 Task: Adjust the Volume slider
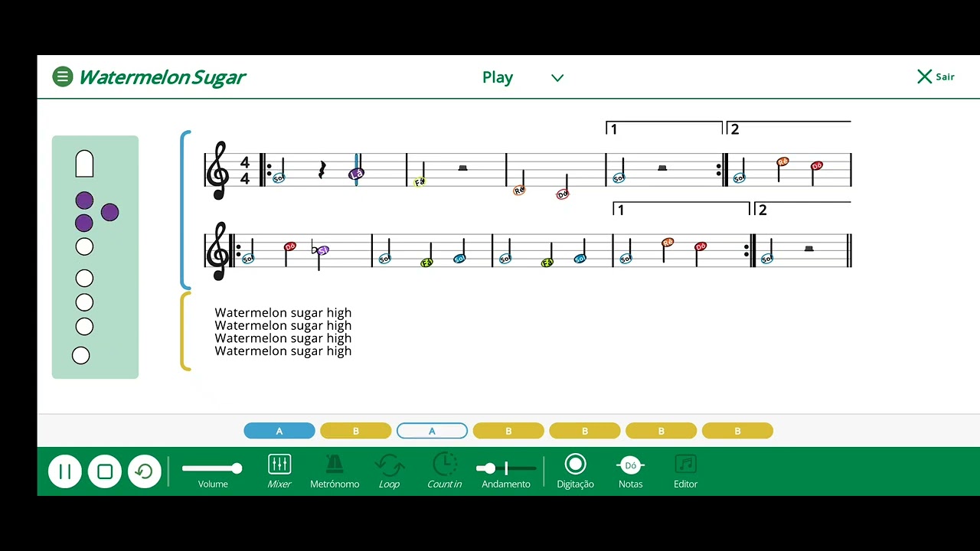(x=212, y=468)
